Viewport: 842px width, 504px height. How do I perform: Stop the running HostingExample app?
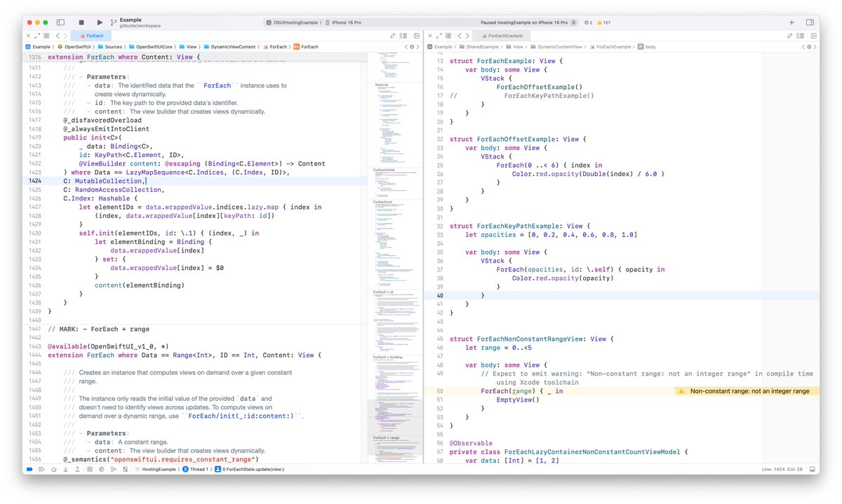click(81, 22)
